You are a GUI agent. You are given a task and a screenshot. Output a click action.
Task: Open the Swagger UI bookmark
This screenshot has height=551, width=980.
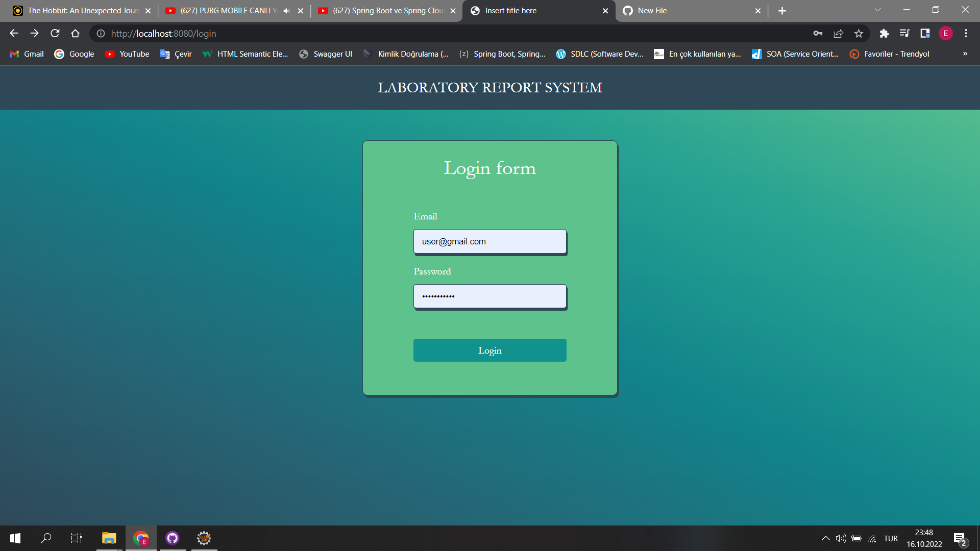(x=326, y=54)
